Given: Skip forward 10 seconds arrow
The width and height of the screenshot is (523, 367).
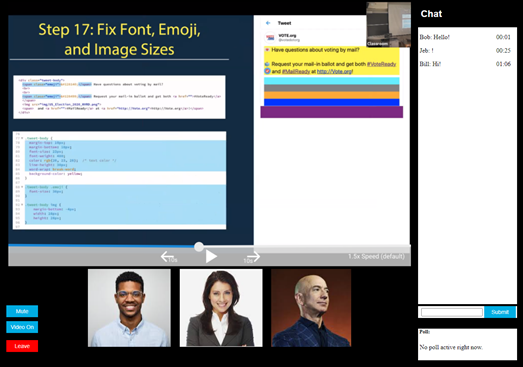Looking at the screenshot, I should 252,257.
